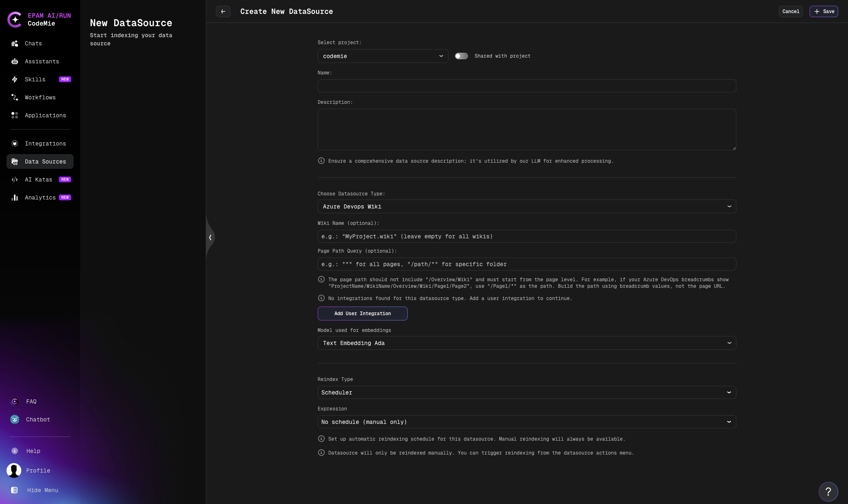Click the Page Path Query field
848x504 pixels.
(527, 264)
